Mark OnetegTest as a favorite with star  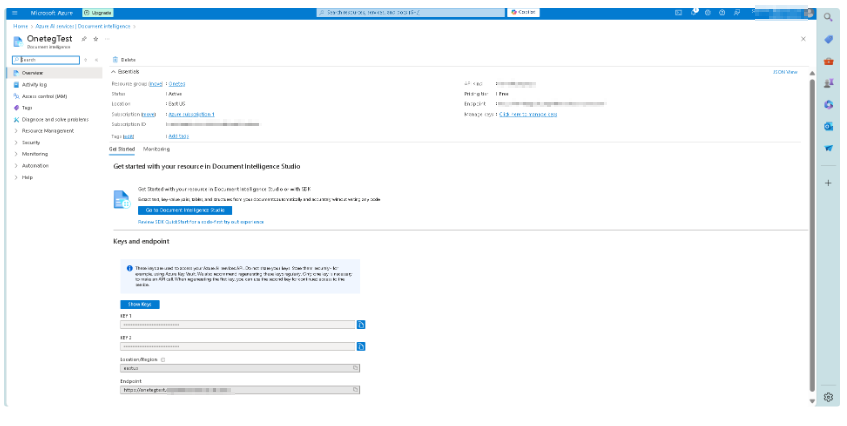95,38
